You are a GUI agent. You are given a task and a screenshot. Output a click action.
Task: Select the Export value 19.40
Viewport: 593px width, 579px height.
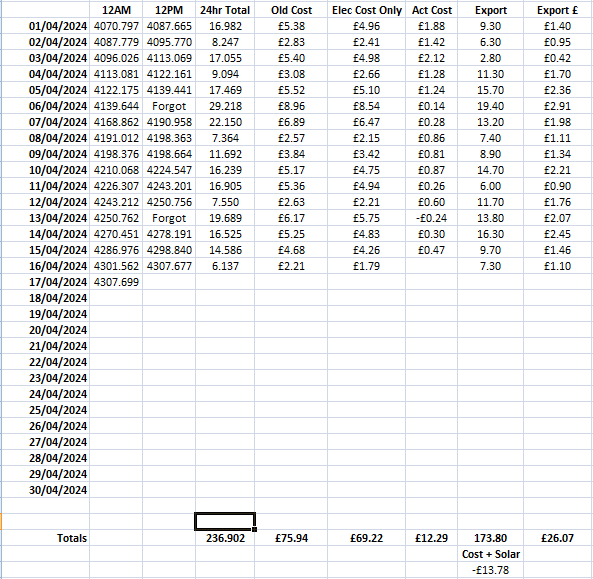tap(491, 106)
